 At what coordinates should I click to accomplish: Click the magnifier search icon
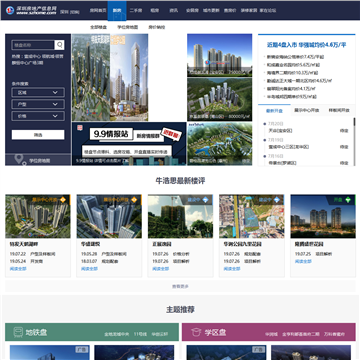pos(59,45)
